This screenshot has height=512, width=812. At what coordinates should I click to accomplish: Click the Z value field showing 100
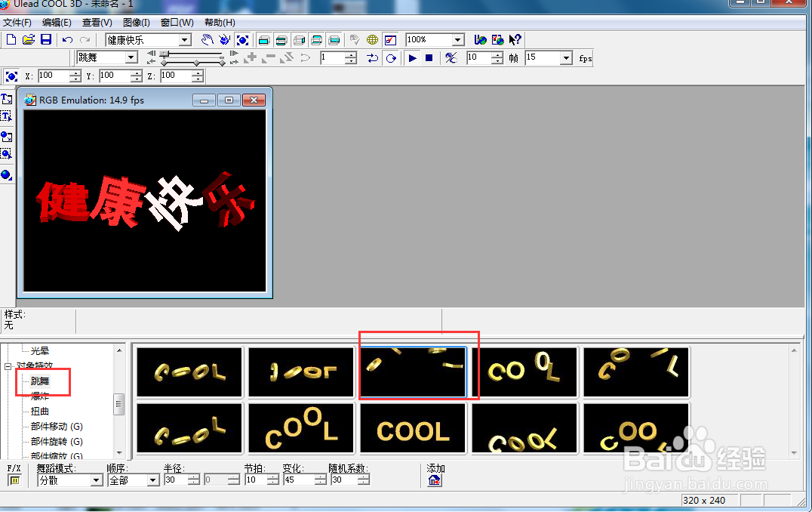176,76
